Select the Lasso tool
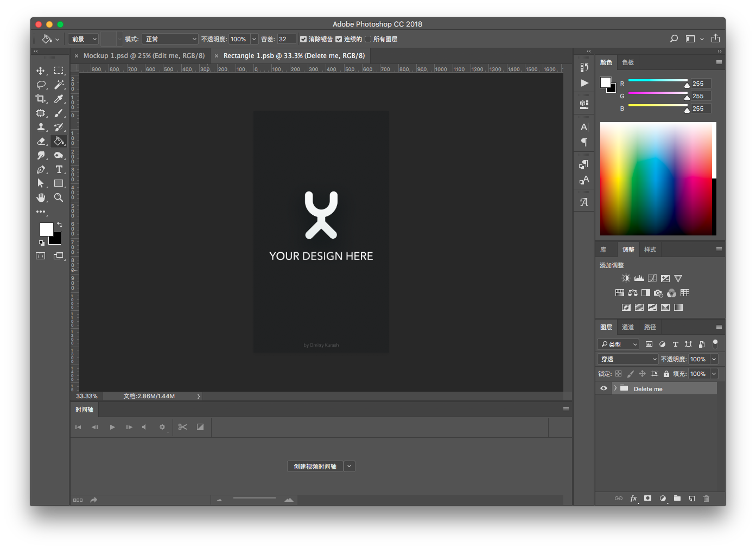This screenshot has height=549, width=756. (x=41, y=85)
